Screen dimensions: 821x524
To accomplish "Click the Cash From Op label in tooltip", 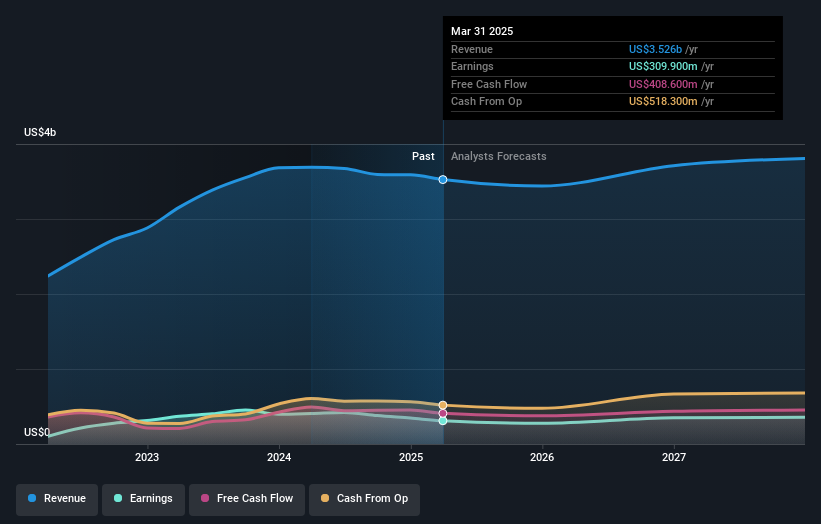I will click(x=486, y=102).
